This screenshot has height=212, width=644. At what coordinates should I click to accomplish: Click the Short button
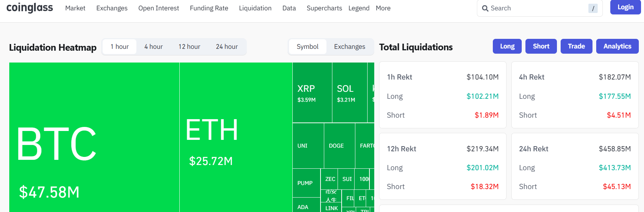click(541, 46)
